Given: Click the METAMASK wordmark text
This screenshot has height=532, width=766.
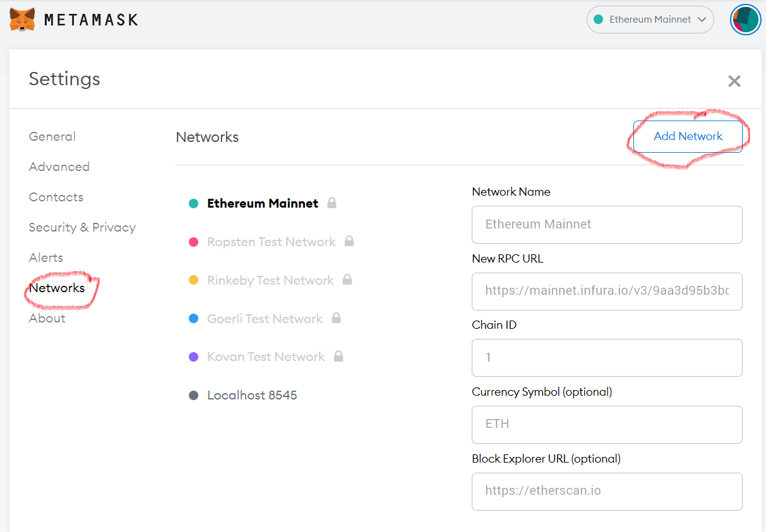Looking at the screenshot, I should point(91,20).
